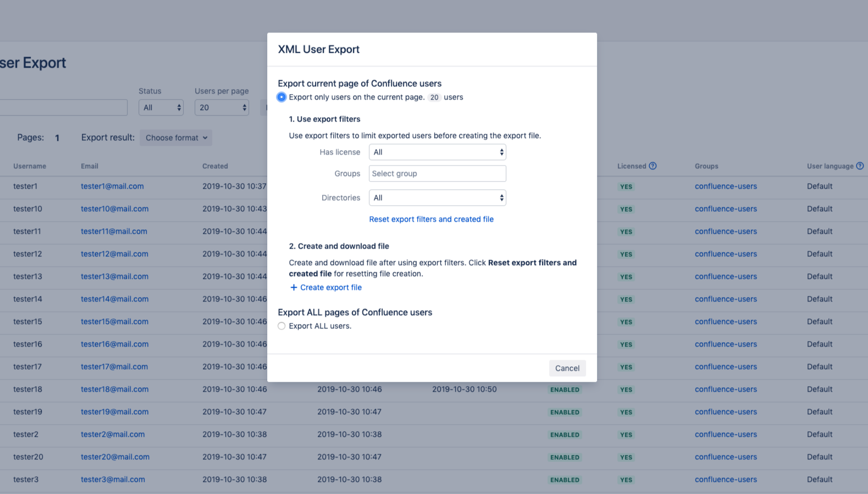Click the Username column header
This screenshot has width=868, height=494.
click(x=30, y=166)
